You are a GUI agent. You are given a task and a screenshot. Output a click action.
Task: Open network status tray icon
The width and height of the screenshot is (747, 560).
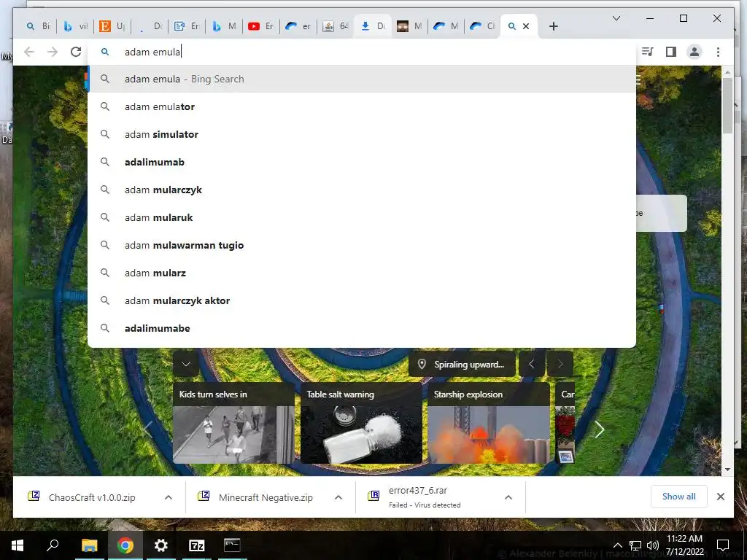coord(635,545)
